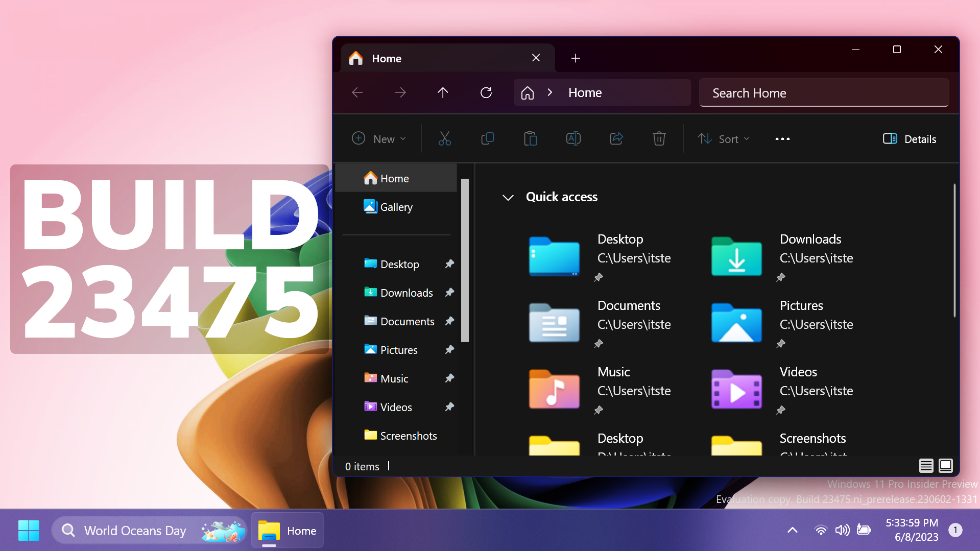Click the Delete icon in the toolbar
Viewport: 980px width, 551px height.
pyautogui.click(x=659, y=138)
